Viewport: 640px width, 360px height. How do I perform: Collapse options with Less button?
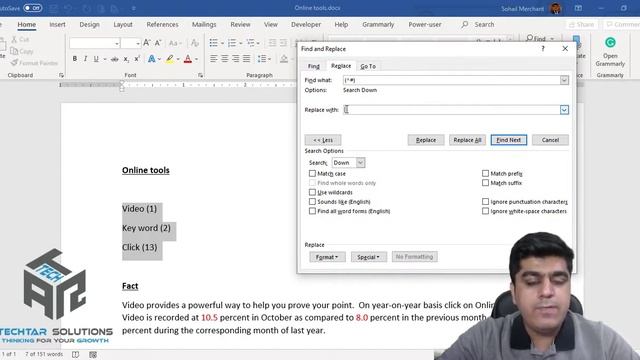323,140
